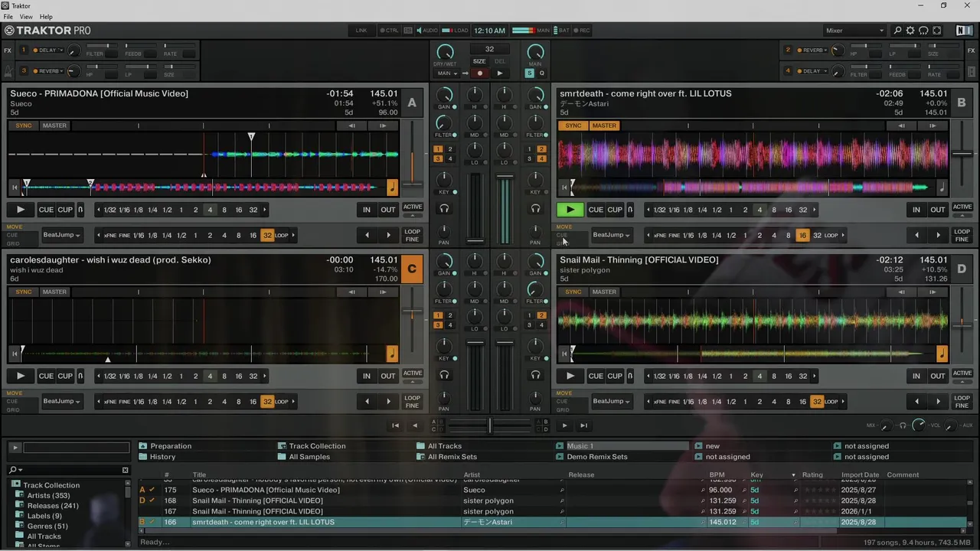
Task: Open loop recorder MAIN source dropdown
Action: (448, 73)
